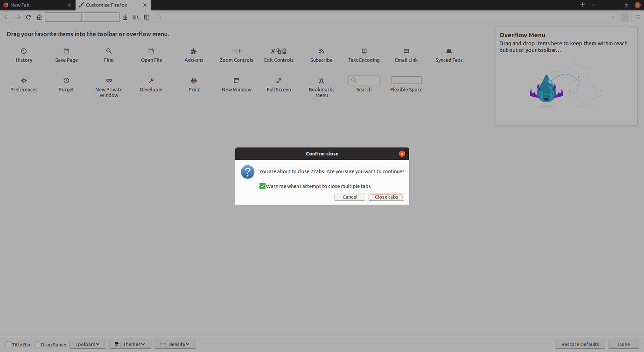
Task: Click the Restore Defaults button
Action: pyautogui.click(x=580, y=344)
